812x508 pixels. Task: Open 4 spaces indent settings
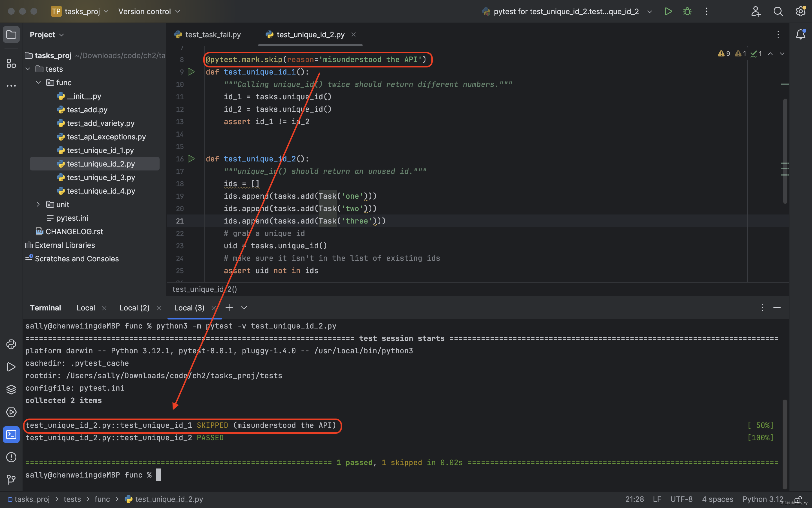717,499
